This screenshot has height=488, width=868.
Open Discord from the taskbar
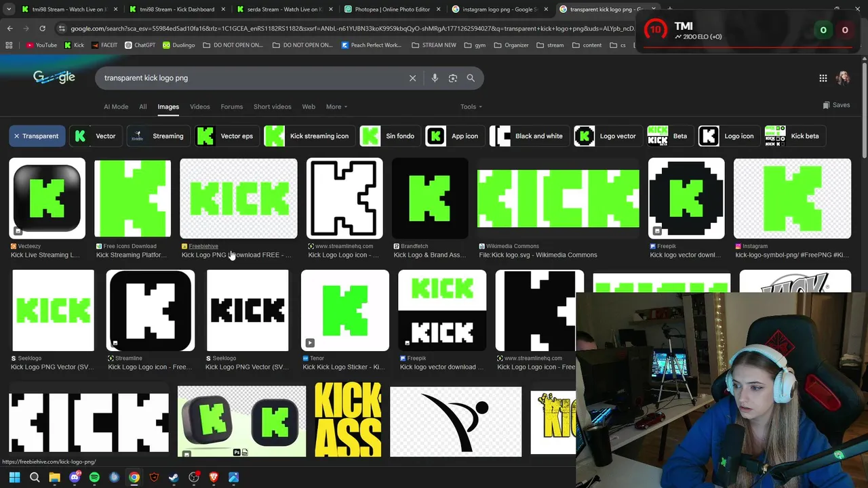[75, 477]
